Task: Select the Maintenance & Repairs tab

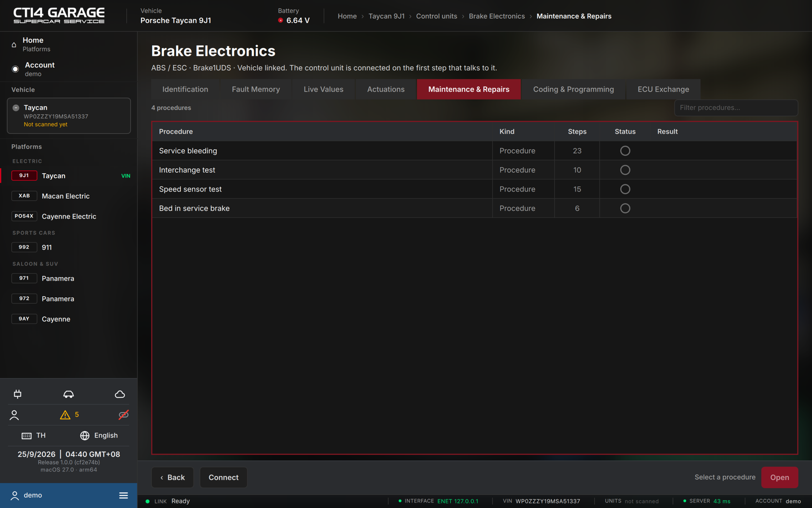Action: (x=469, y=89)
